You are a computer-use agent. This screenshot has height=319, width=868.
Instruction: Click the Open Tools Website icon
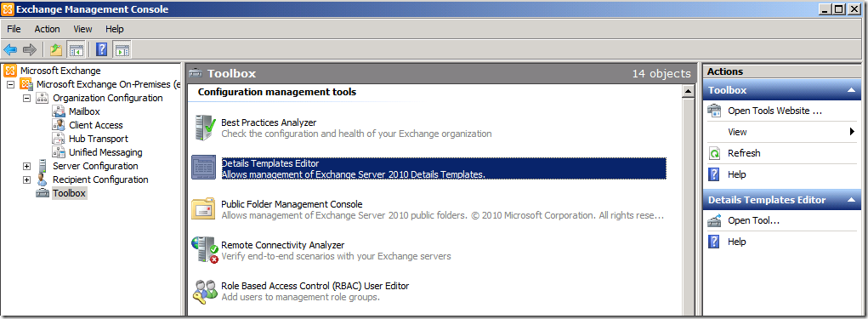point(715,111)
